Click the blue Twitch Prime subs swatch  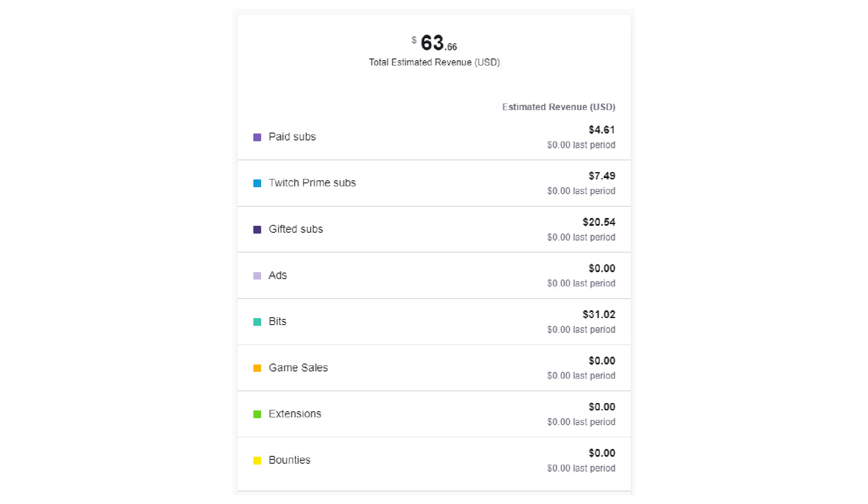257,183
